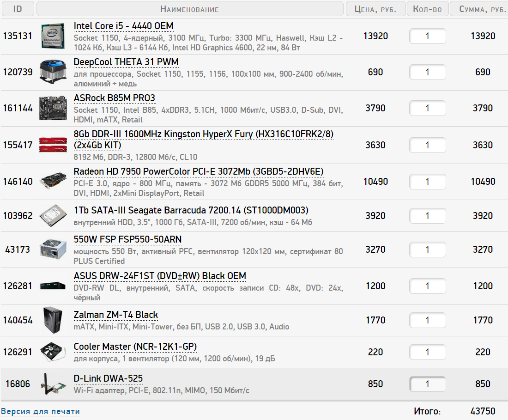Image resolution: width=508 pixels, height=420 pixels.
Task: Click the Seagate HDD description text
Action: tap(193, 222)
